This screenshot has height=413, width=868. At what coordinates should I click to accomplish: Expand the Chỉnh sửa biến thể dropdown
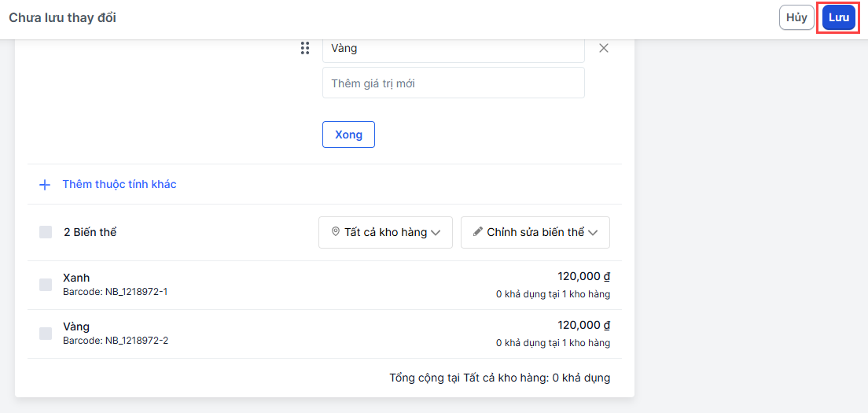coord(535,232)
